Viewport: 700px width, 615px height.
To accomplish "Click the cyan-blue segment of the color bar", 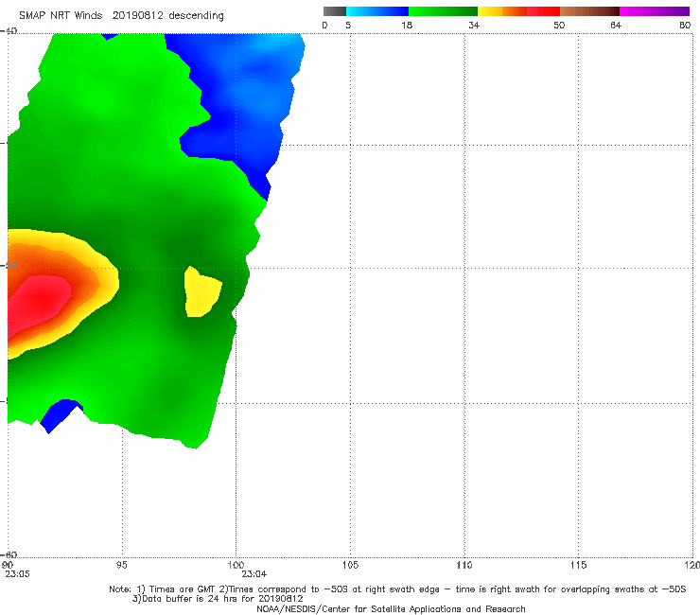I will tap(377, 11).
